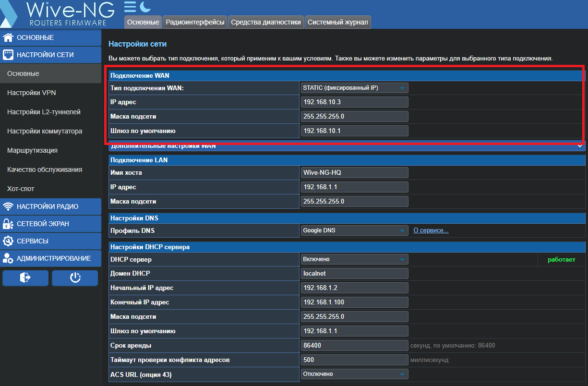Viewport: 588px width, 386px height.
Task: Open the ACS URL option 43 dropdown
Action: click(x=354, y=374)
